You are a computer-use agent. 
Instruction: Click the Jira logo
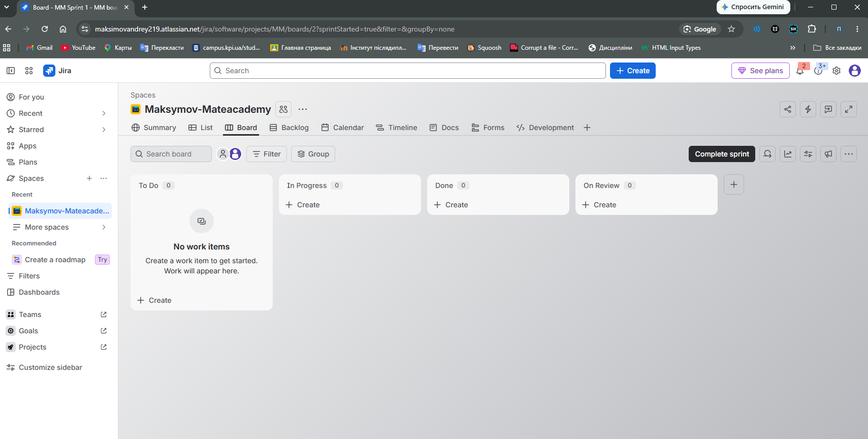(57, 71)
